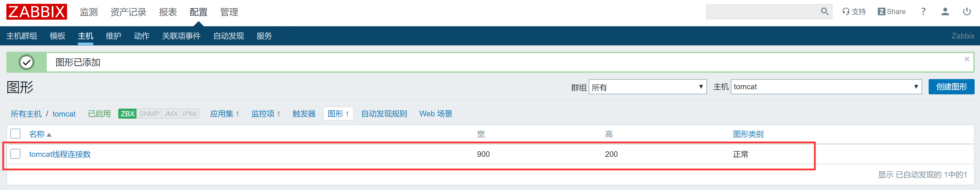Image resolution: width=980 pixels, height=190 pixels.
Task: Select the 主机 submenu item
Action: point(86,36)
